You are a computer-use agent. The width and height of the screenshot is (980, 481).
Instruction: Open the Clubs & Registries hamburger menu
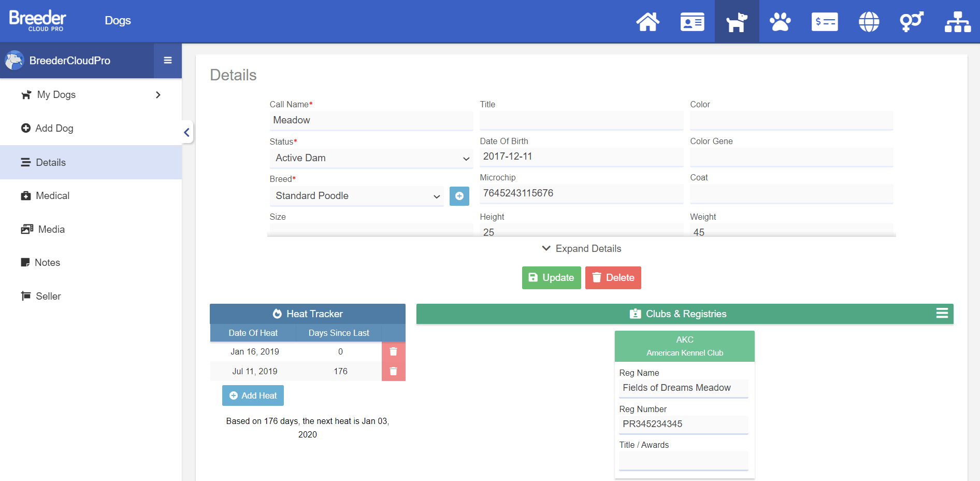point(942,314)
